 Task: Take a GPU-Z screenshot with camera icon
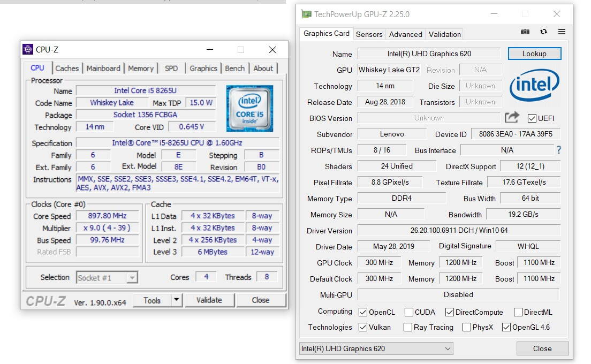[x=525, y=32]
